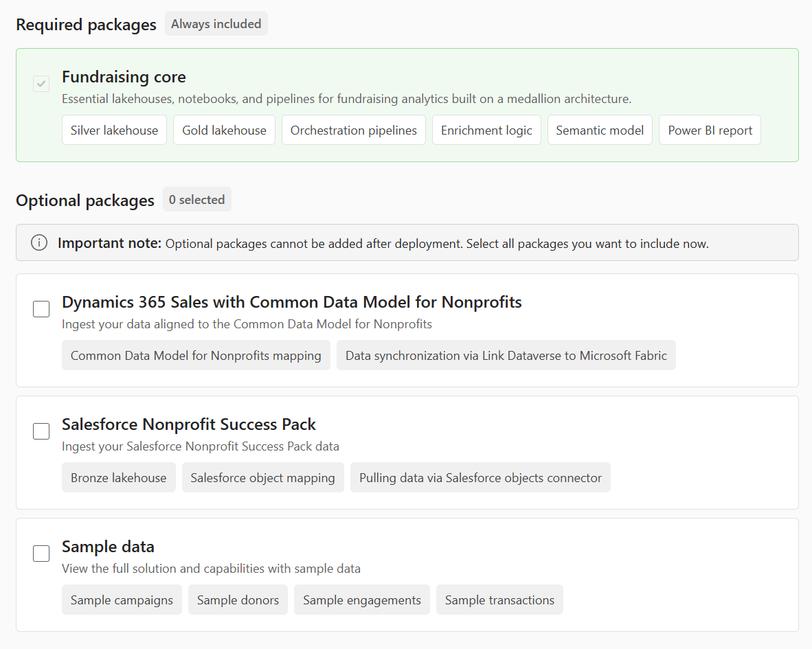Image resolution: width=812 pixels, height=649 pixels.
Task: Click the Gold lakehouse tag
Action: 224,130
